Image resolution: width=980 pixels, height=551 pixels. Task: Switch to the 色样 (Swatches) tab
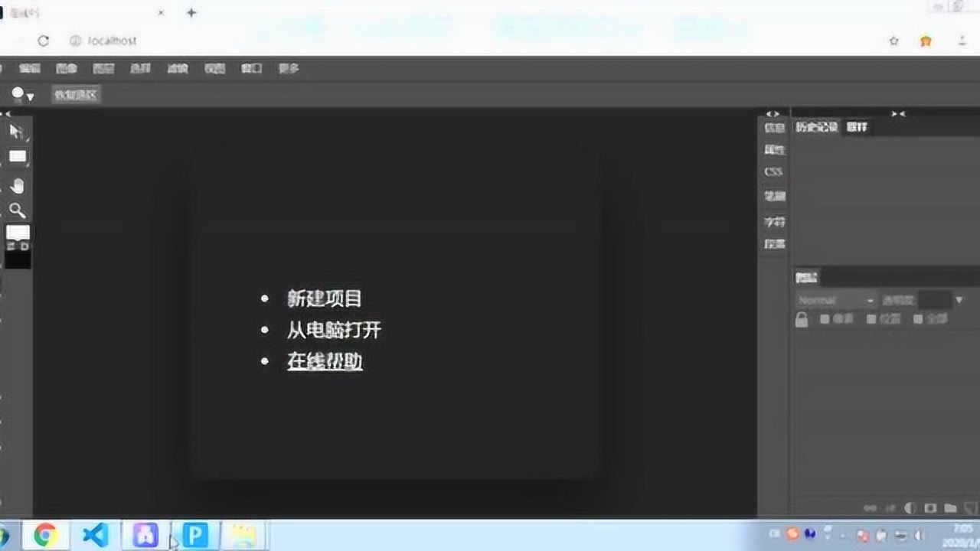click(x=857, y=127)
